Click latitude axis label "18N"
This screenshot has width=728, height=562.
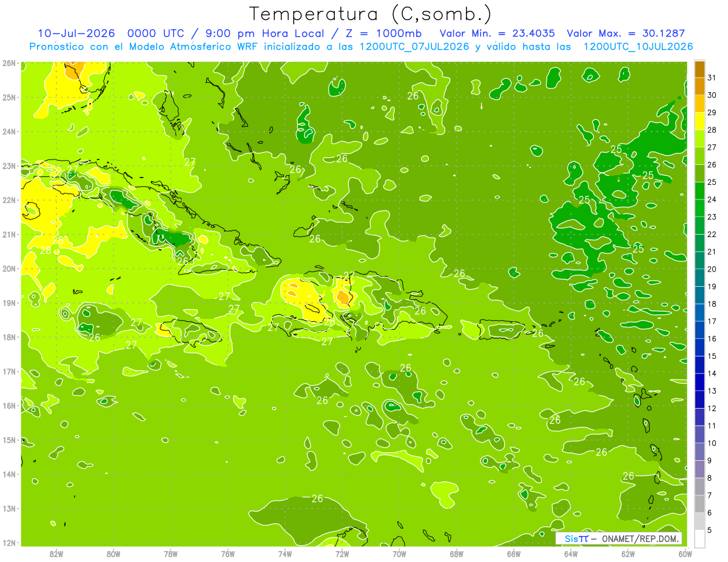[9, 337]
